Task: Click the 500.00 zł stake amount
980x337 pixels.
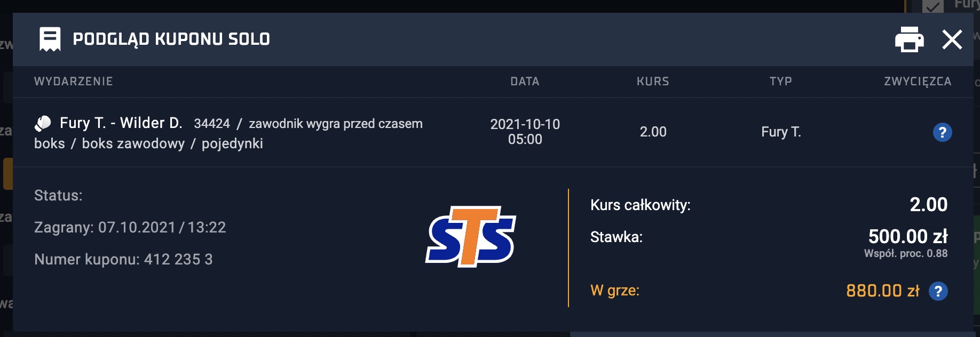Action: tap(908, 236)
